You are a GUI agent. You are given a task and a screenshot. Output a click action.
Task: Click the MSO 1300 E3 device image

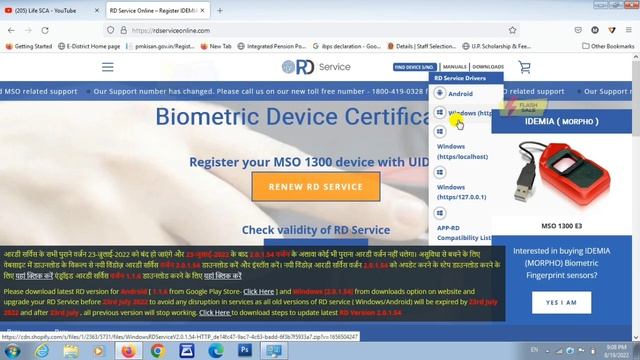click(562, 176)
